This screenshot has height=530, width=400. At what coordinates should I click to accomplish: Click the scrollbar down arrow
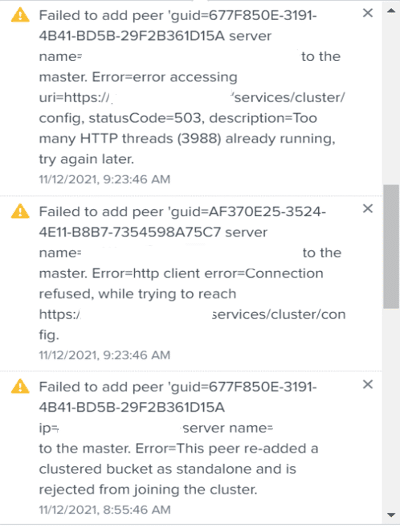tap(391, 515)
